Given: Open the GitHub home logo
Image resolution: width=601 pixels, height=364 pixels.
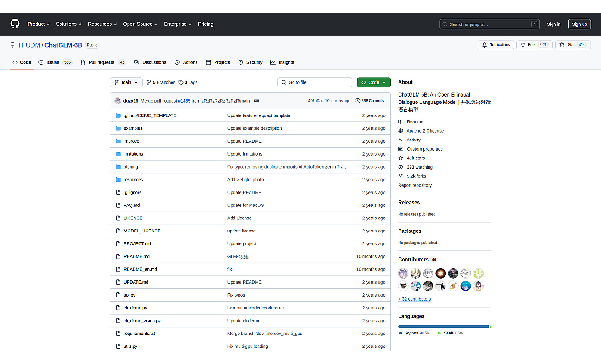Looking at the screenshot, I should (15, 24).
